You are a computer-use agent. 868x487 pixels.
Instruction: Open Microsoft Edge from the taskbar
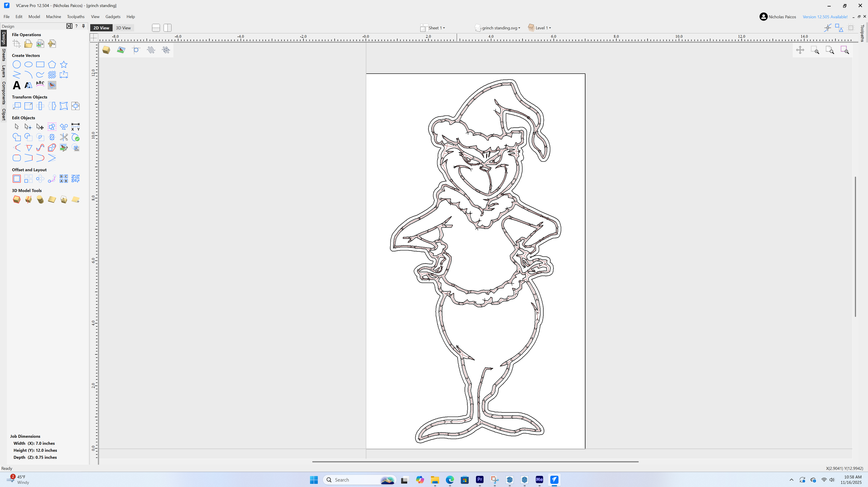point(450,480)
